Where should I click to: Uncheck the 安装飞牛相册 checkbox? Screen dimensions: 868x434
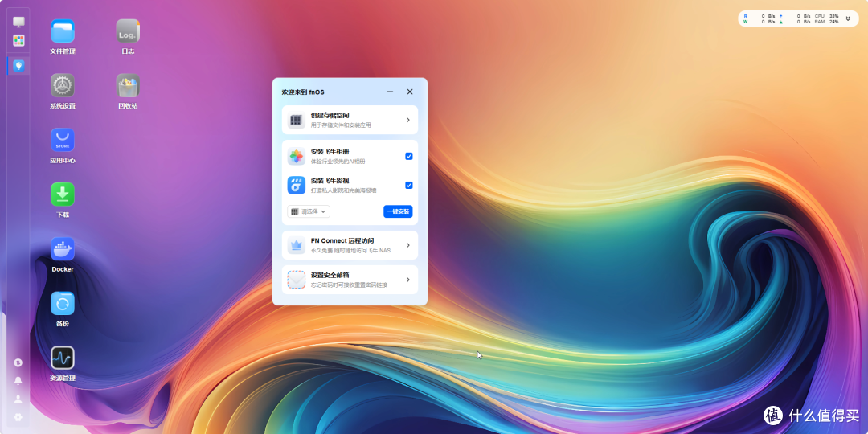tap(409, 156)
